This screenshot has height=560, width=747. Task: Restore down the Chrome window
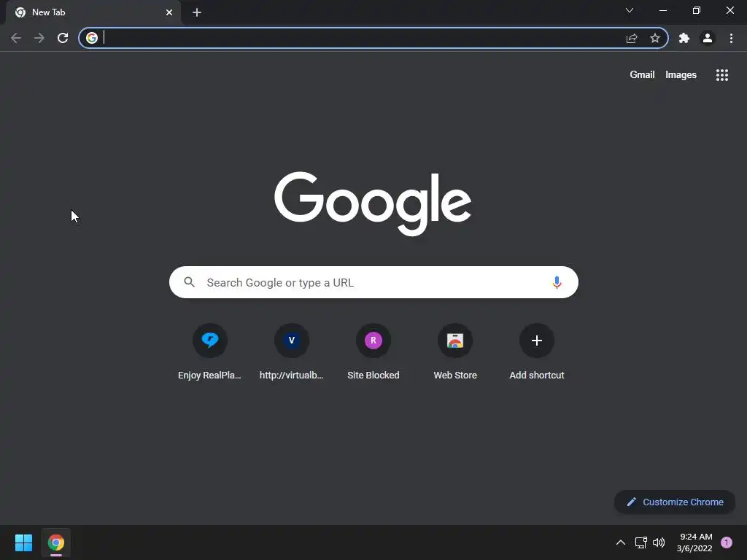tap(697, 10)
